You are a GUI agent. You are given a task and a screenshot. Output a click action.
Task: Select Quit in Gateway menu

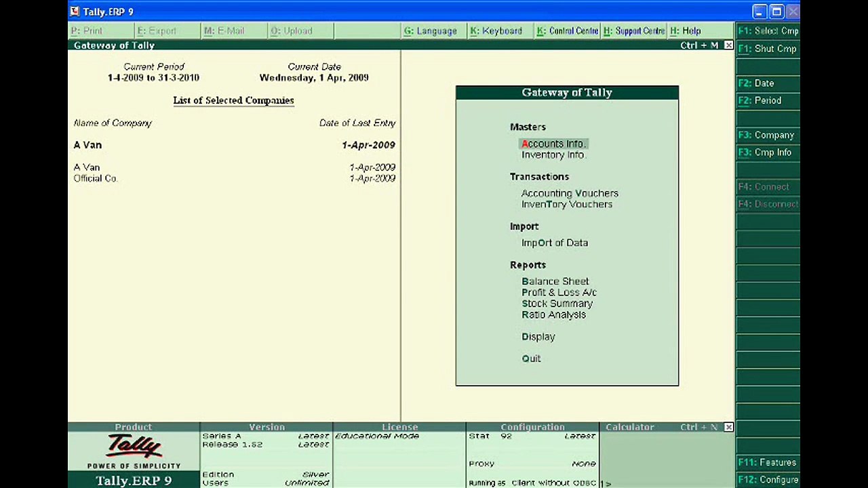[x=531, y=359]
